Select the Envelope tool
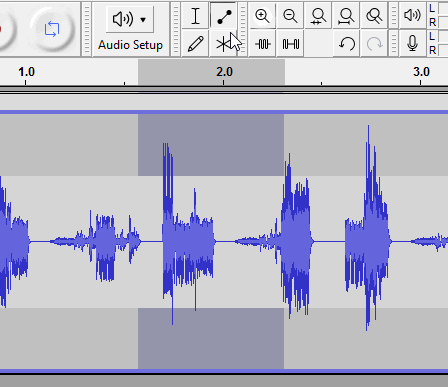Image resolution: width=448 pixels, height=387 pixels. pos(223,16)
